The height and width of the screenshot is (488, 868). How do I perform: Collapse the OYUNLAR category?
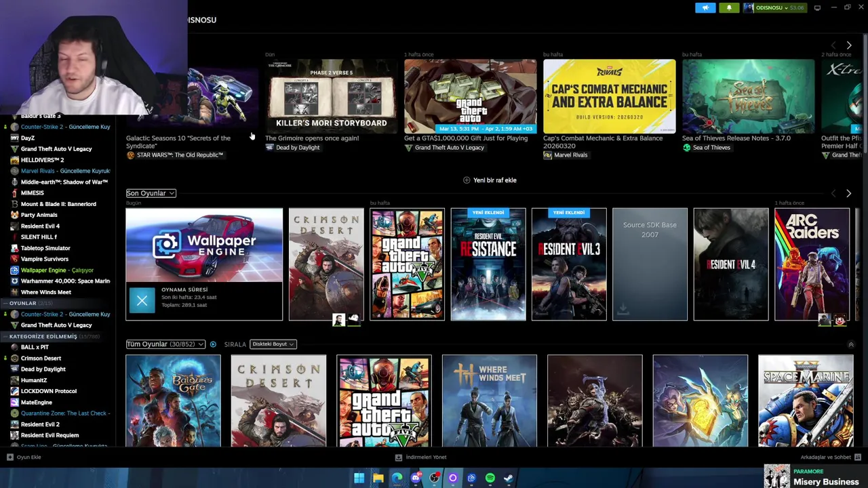coord(5,303)
